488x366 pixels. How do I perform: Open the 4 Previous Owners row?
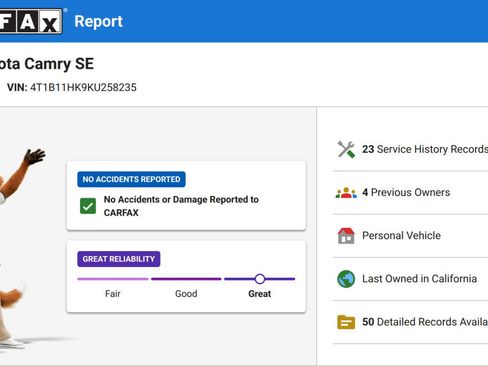click(410, 193)
